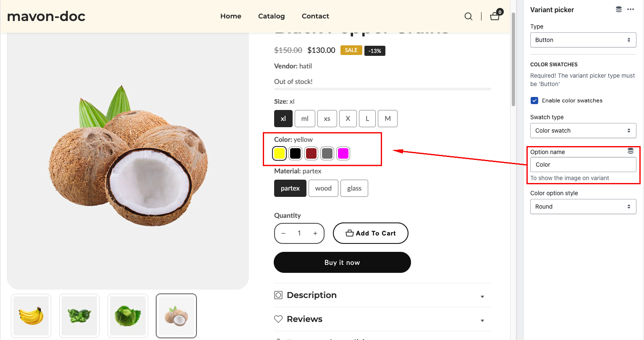Change the Color option style dropdown

pos(583,207)
